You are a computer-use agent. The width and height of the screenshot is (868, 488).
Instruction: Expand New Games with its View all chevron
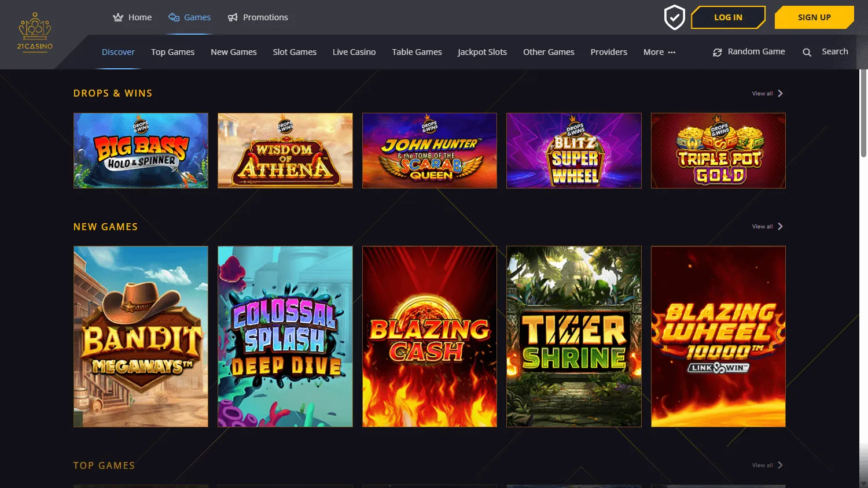[780, 226]
